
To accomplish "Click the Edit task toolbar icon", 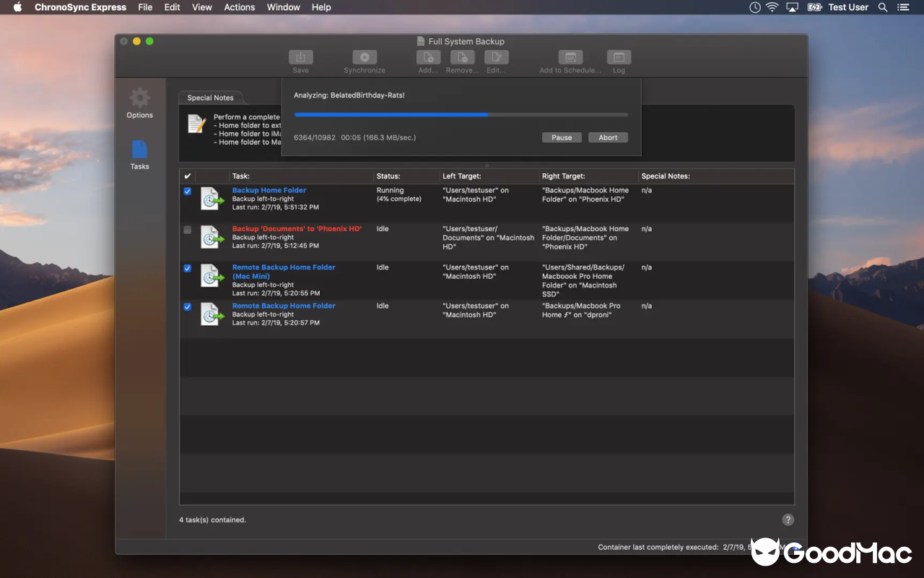I will point(496,56).
